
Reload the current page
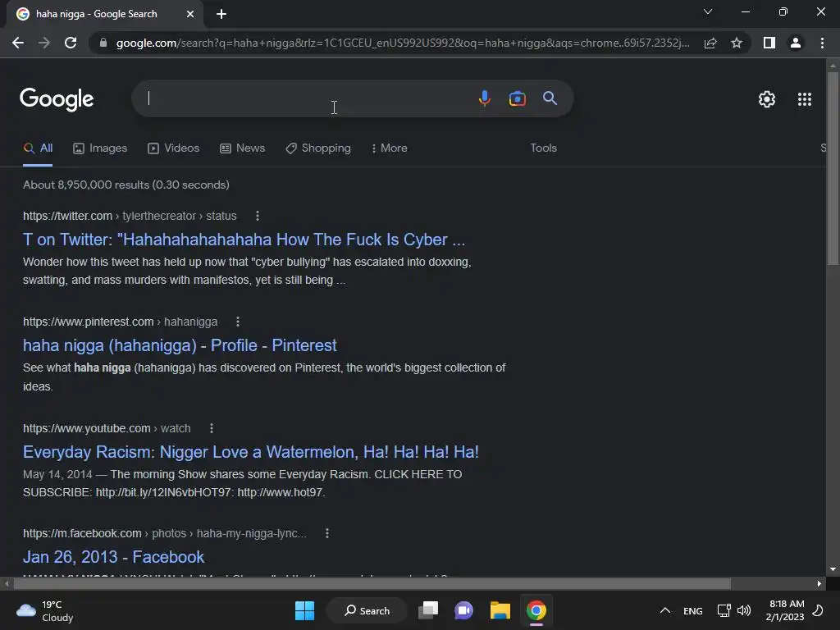[71, 43]
